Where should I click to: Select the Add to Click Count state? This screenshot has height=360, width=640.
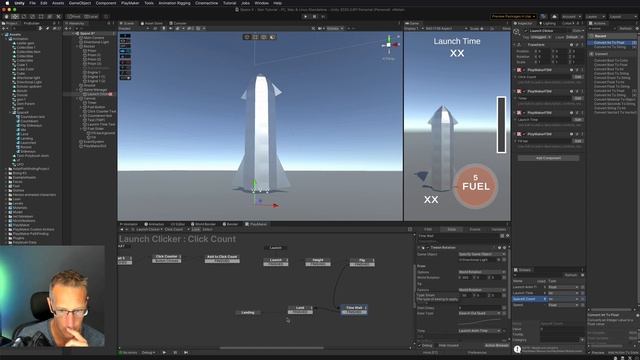click(222, 258)
